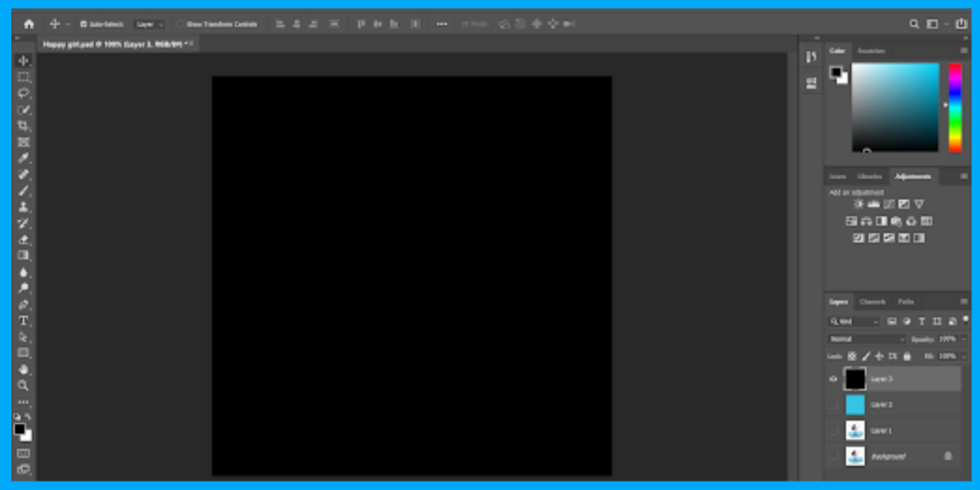Open the Opacity slider dropdown arrow

click(964, 340)
